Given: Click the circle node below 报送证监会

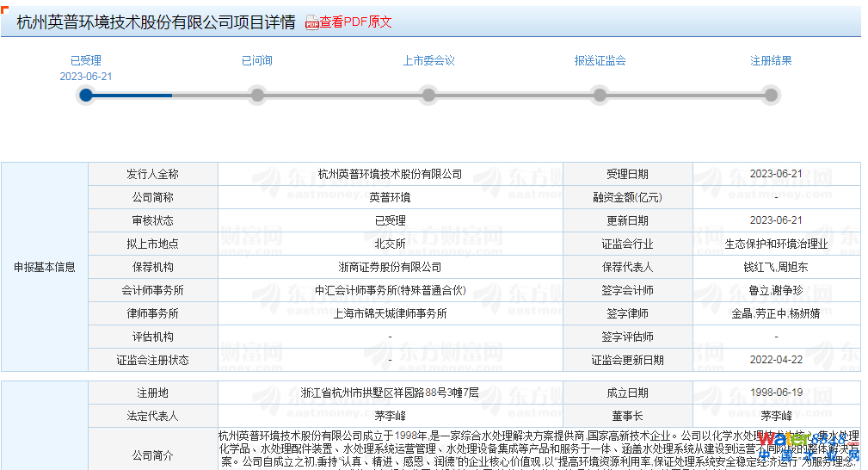Looking at the screenshot, I should point(600,95).
